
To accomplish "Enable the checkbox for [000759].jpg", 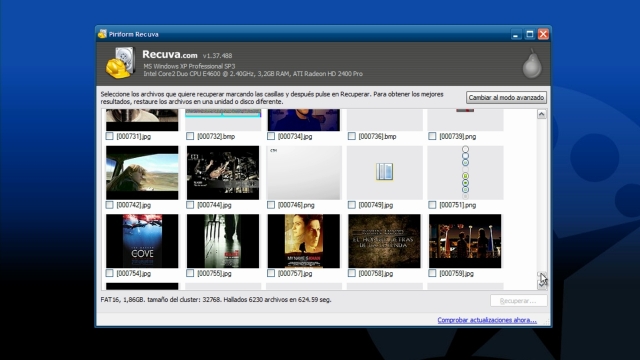I will click(432, 273).
